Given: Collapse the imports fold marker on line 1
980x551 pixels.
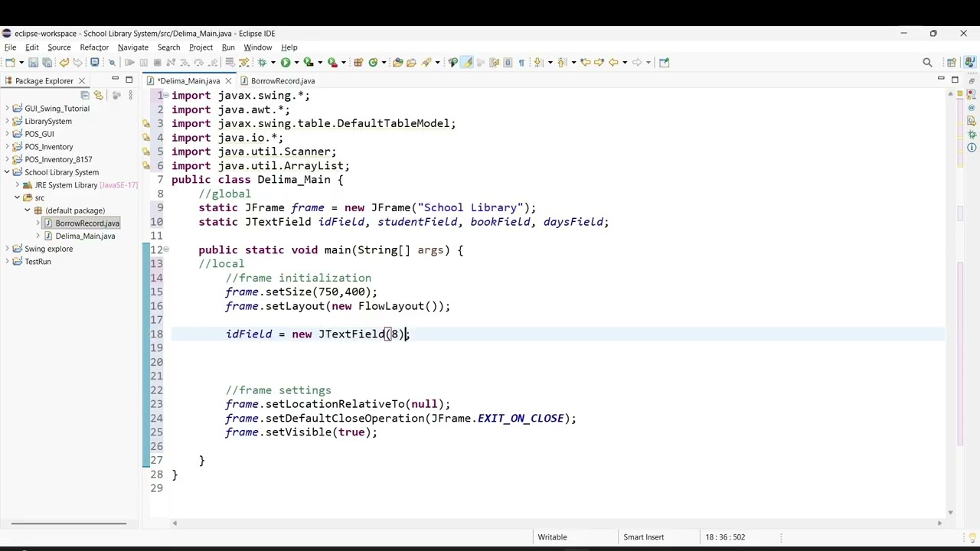Looking at the screenshot, I should [x=166, y=96].
